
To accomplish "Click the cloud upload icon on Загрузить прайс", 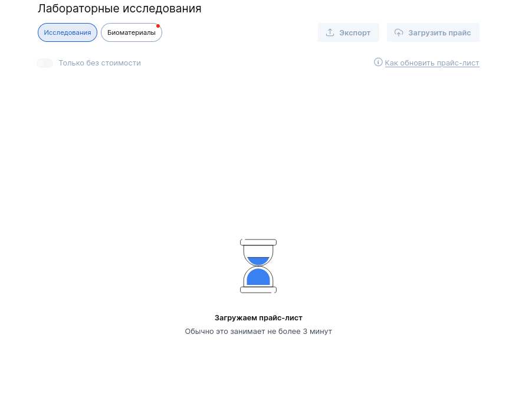I will pos(399,32).
